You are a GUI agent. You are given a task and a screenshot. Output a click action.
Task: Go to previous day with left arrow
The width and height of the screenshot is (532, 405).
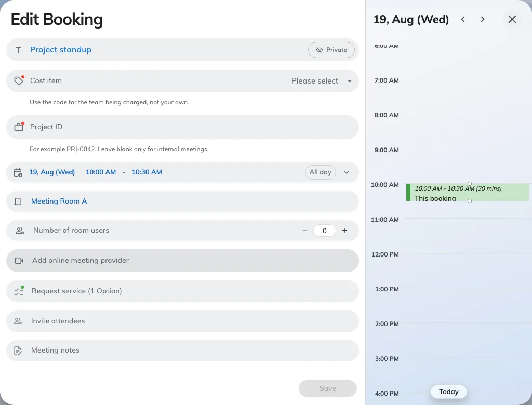pyautogui.click(x=463, y=19)
